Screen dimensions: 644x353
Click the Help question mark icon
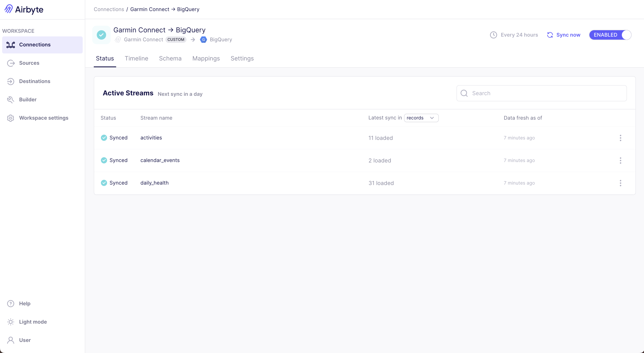(x=11, y=304)
